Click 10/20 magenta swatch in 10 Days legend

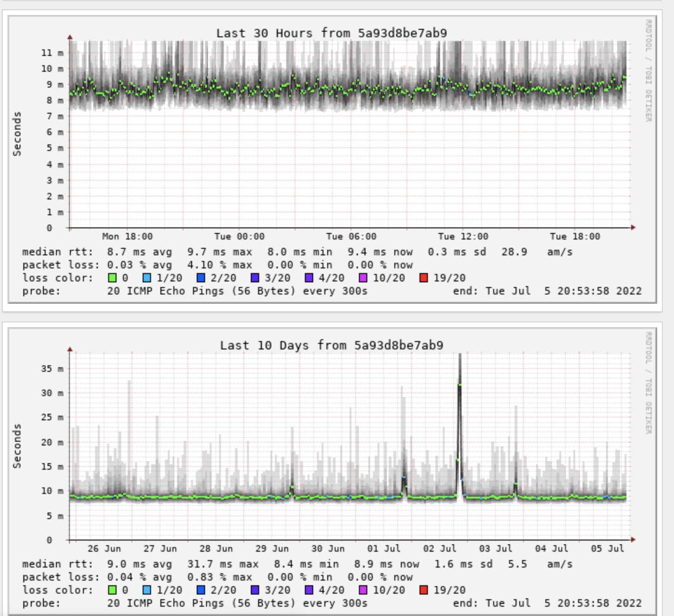363,590
